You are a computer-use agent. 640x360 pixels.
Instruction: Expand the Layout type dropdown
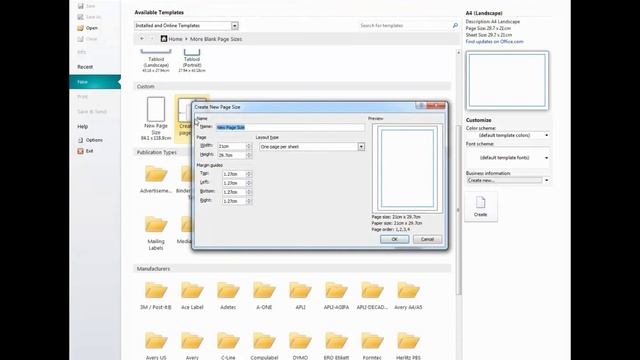(x=361, y=147)
